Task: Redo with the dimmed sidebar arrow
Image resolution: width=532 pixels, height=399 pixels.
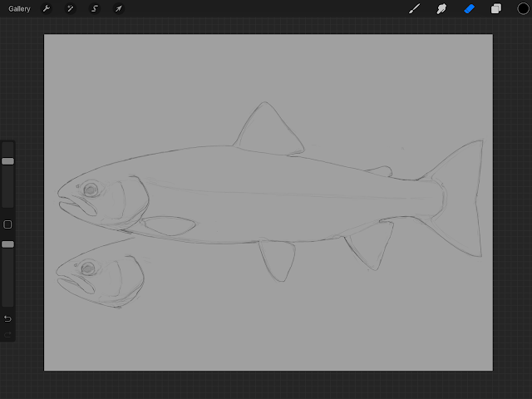Action: tap(7, 335)
